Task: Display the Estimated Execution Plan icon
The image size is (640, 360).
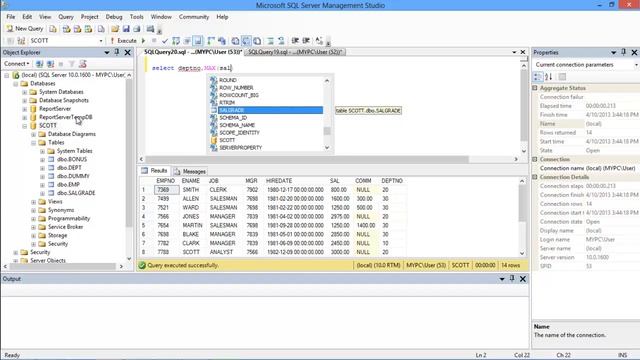Action: 176,40
